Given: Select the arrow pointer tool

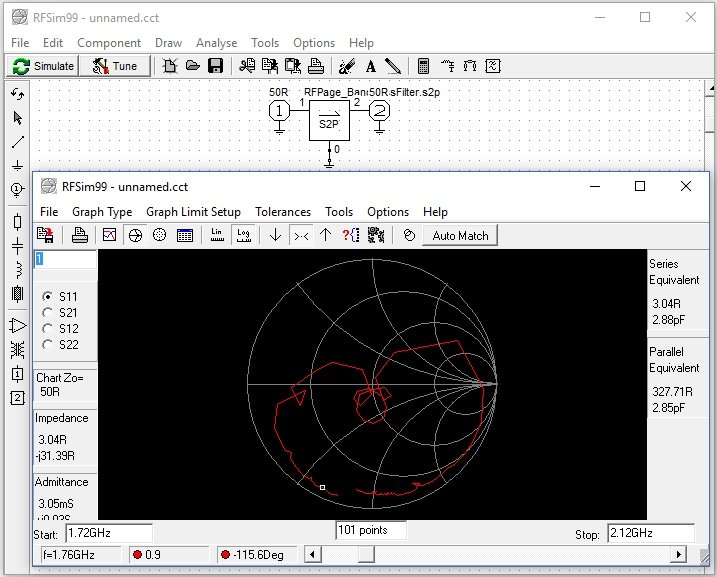Looking at the screenshot, I should (17, 118).
